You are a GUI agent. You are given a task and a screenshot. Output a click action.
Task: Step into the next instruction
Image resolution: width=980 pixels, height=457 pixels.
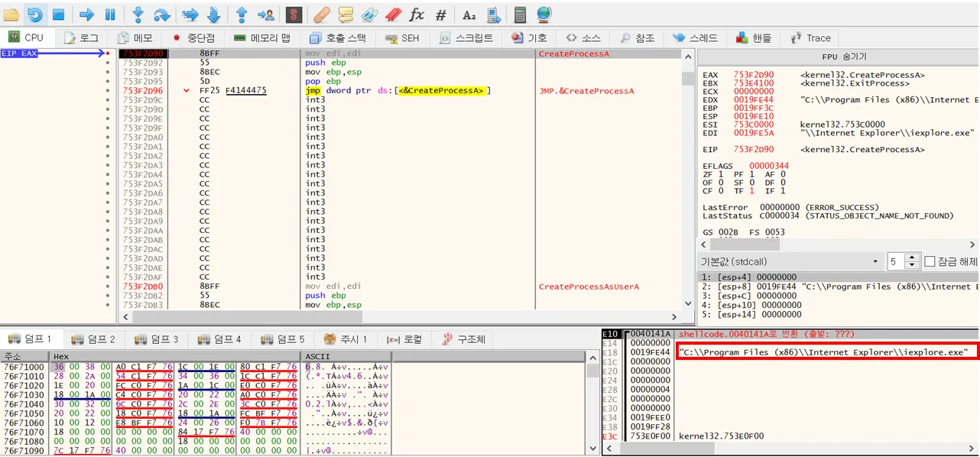click(138, 15)
